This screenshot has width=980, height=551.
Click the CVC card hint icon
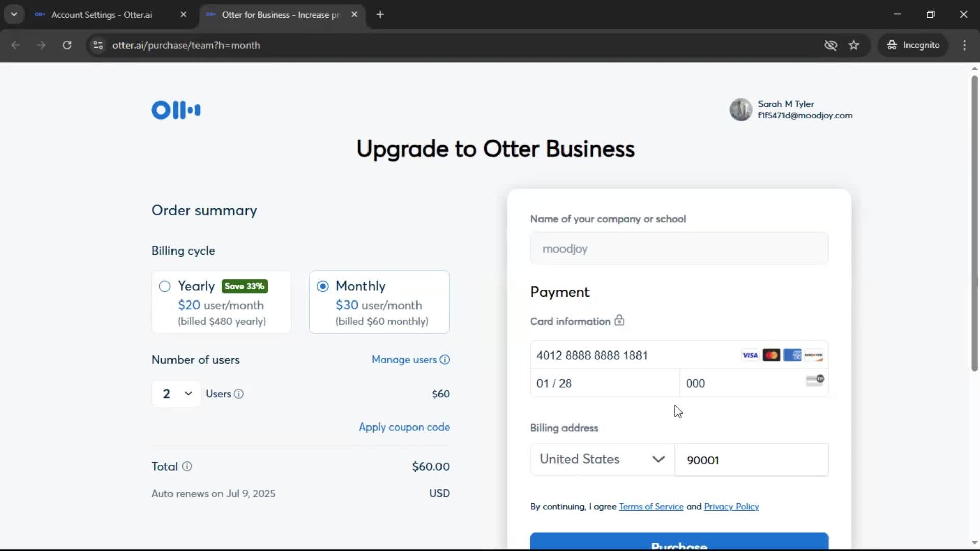click(815, 380)
